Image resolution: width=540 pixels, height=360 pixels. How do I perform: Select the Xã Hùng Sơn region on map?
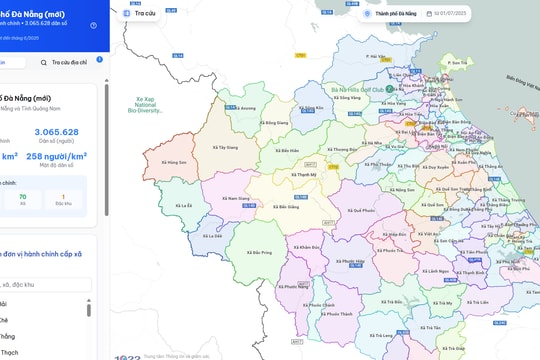(174, 162)
